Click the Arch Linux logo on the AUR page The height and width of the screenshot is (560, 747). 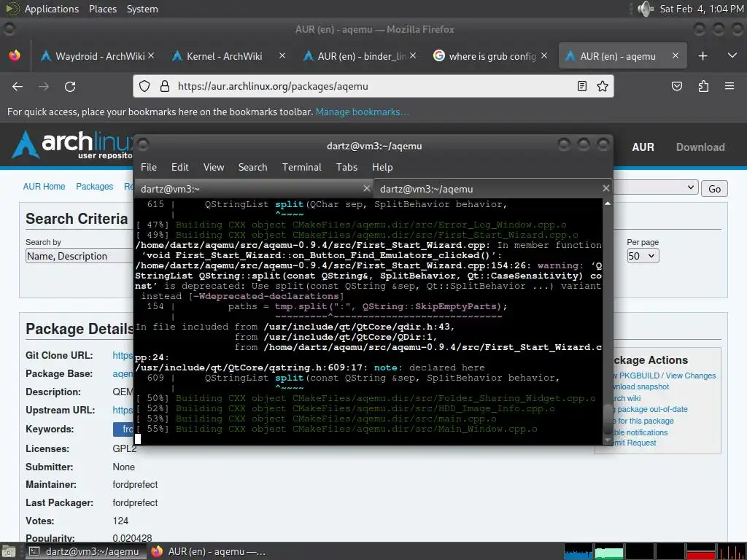click(x=71, y=144)
